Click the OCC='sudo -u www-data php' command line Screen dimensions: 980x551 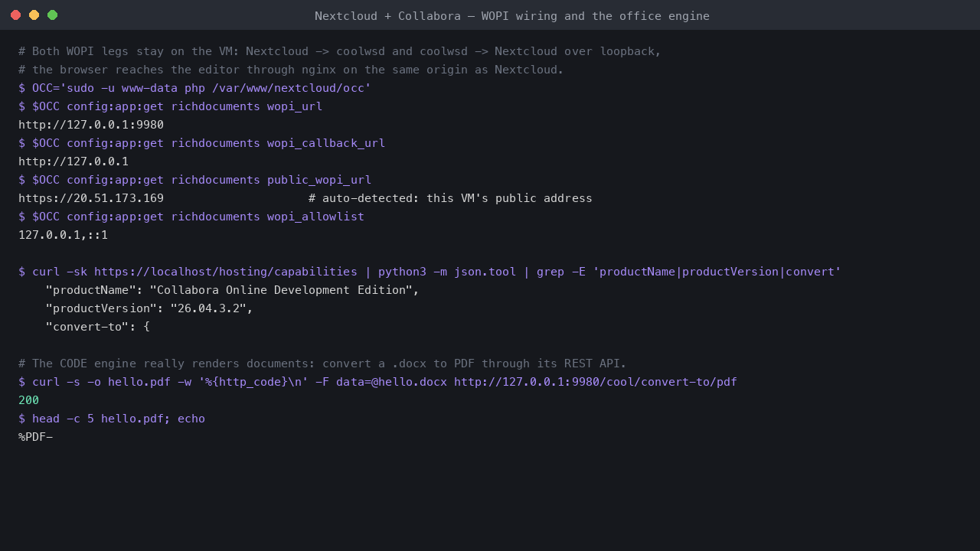[195, 88]
